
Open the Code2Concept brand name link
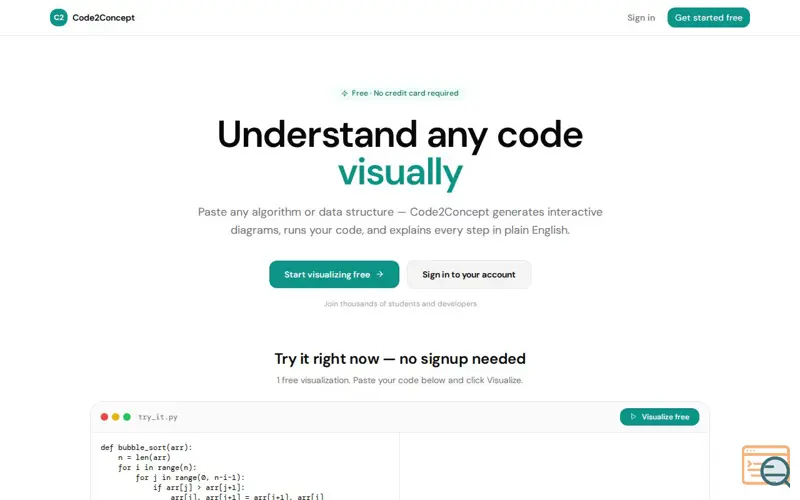click(104, 17)
